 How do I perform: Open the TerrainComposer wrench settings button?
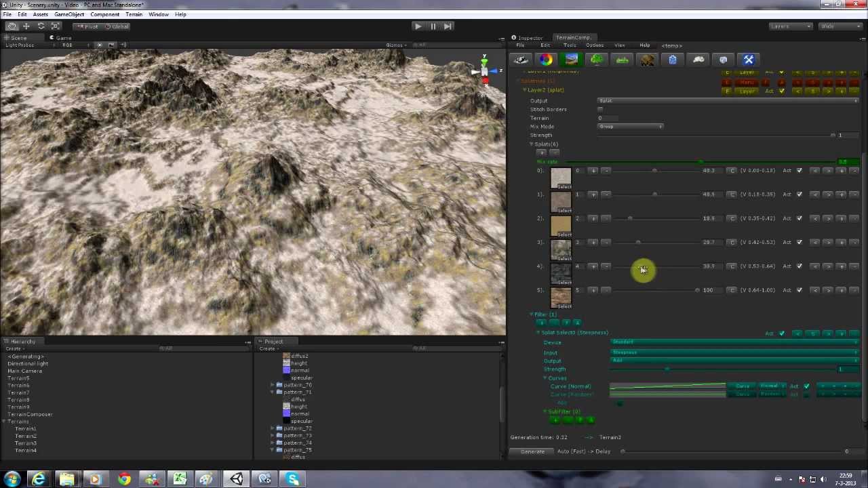(749, 60)
